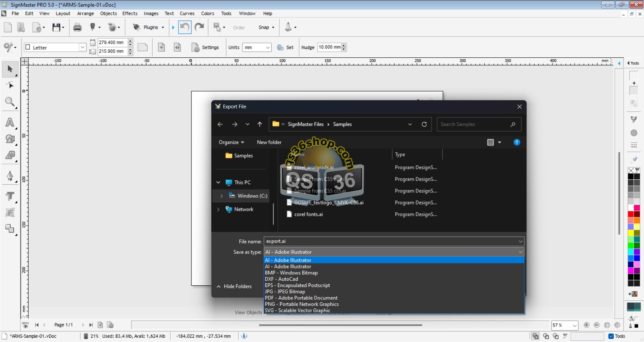Open the Effects menu
Viewport: 644px width, 342px height.
click(130, 13)
